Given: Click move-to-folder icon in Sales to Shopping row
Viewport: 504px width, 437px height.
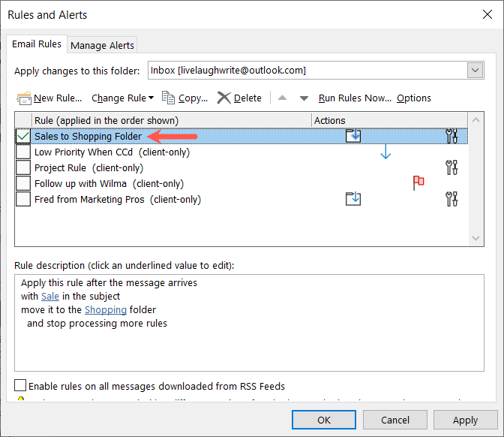Looking at the screenshot, I should click(x=353, y=136).
